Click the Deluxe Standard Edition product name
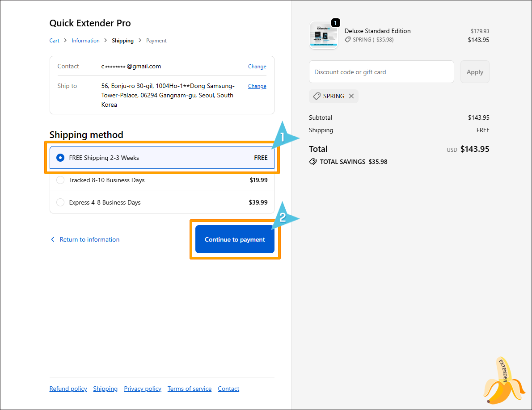The width and height of the screenshot is (532, 410). (377, 31)
